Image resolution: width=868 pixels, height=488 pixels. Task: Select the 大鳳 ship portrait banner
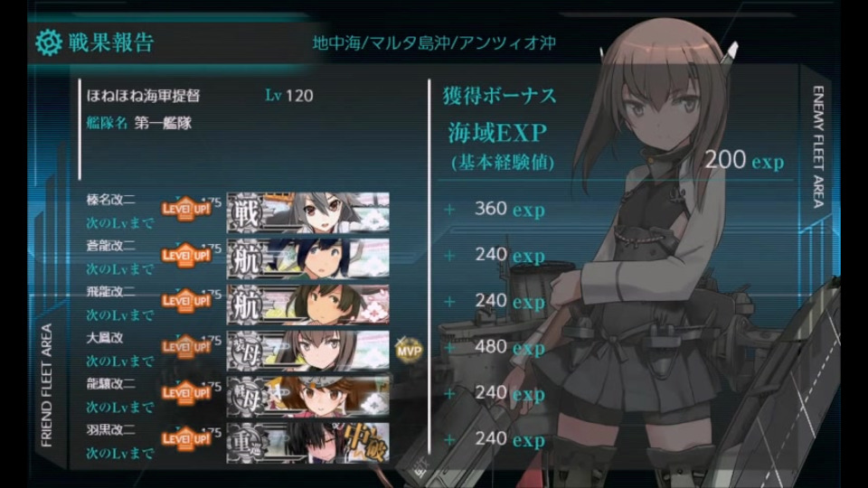click(x=308, y=351)
